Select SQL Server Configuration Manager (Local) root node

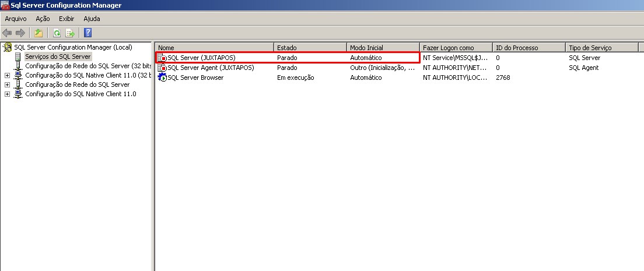73,47
